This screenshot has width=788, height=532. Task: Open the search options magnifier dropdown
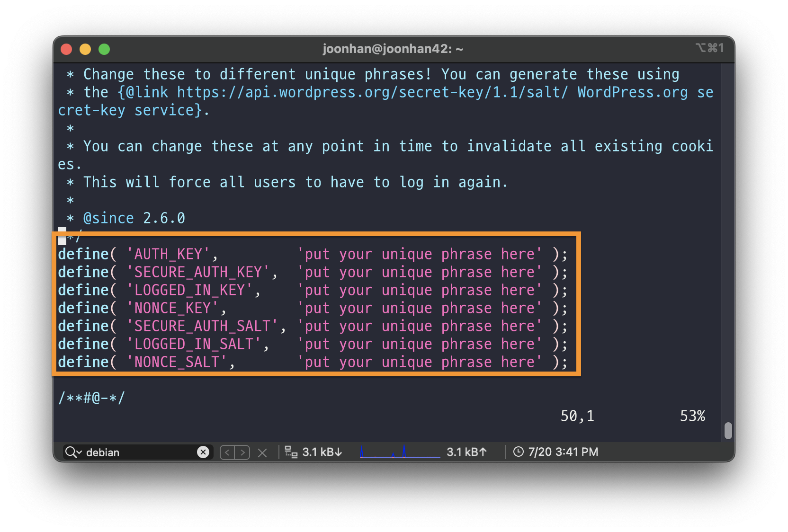[x=73, y=452]
